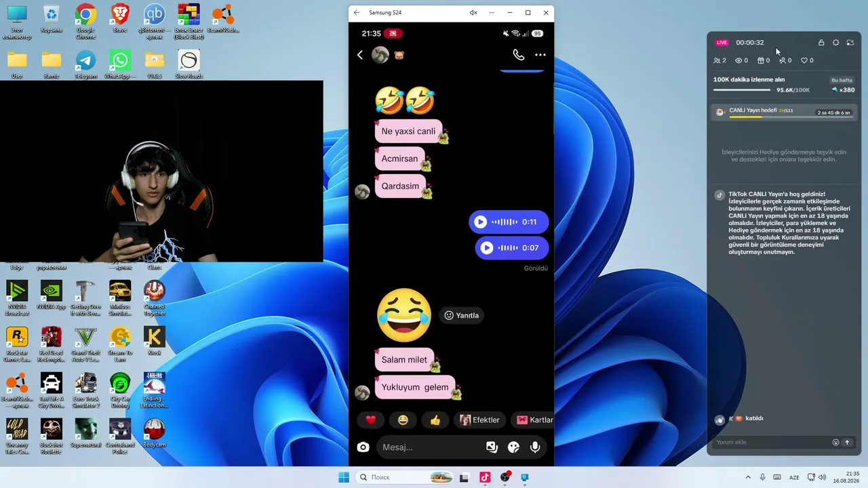Click the pop-out window icon in LIVE panel
The width and height of the screenshot is (868, 488).
point(850,43)
